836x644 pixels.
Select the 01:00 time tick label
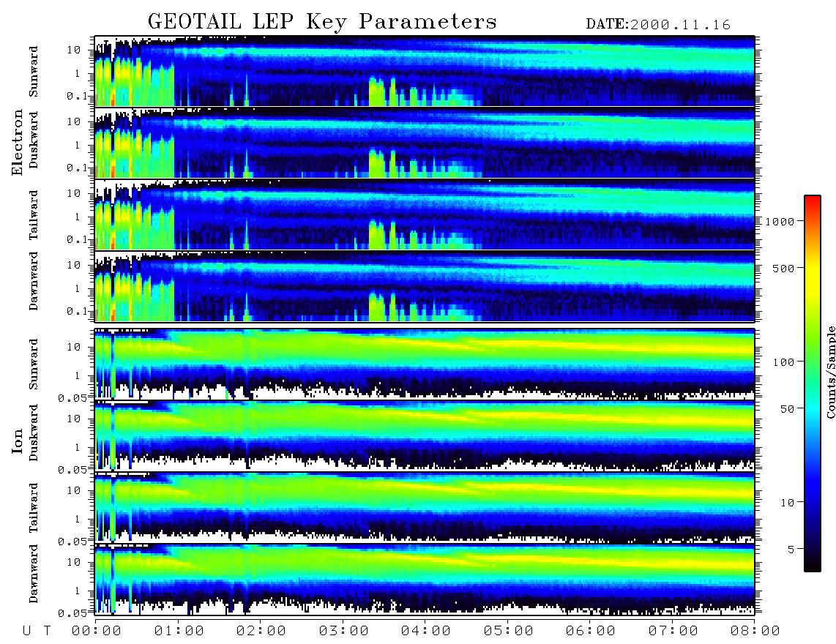click(179, 631)
